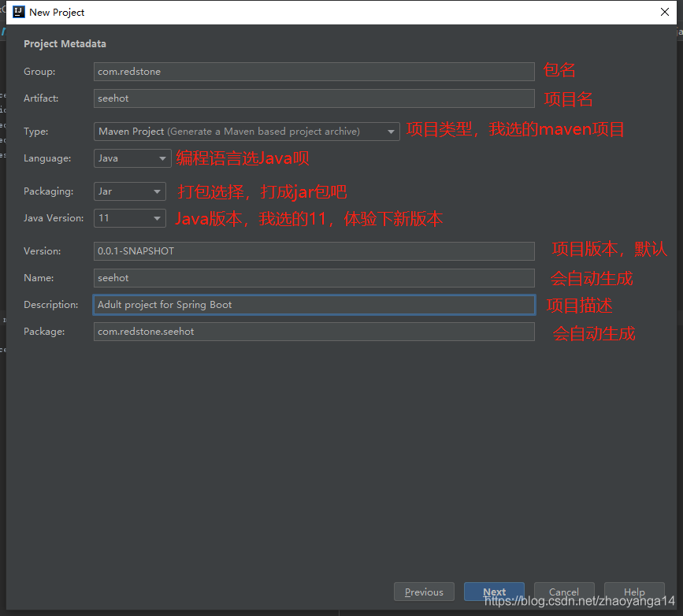Click the Version field with 0.0.1-SNAPSHOT
This screenshot has height=616, width=683.
click(x=314, y=251)
